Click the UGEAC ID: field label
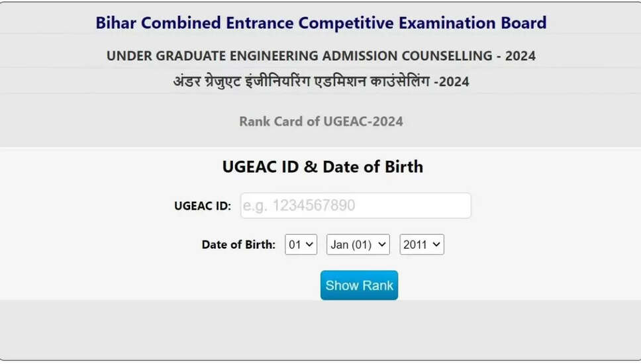This screenshot has width=641, height=364. click(x=203, y=206)
